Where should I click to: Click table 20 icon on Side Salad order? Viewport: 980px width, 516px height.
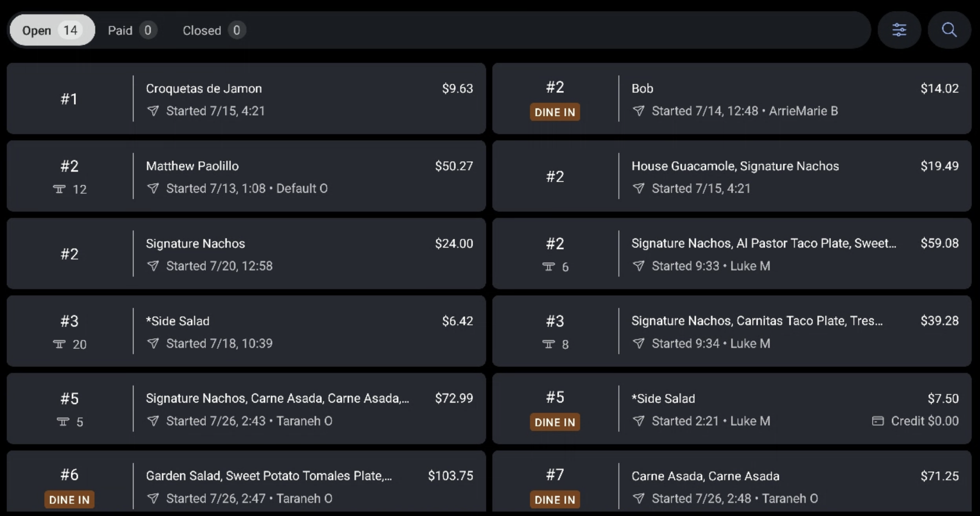pos(60,344)
